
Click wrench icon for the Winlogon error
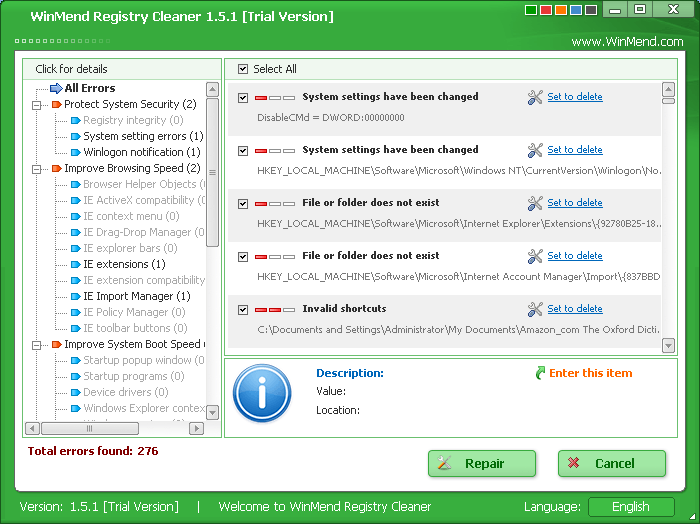pyautogui.click(x=535, y=150)
